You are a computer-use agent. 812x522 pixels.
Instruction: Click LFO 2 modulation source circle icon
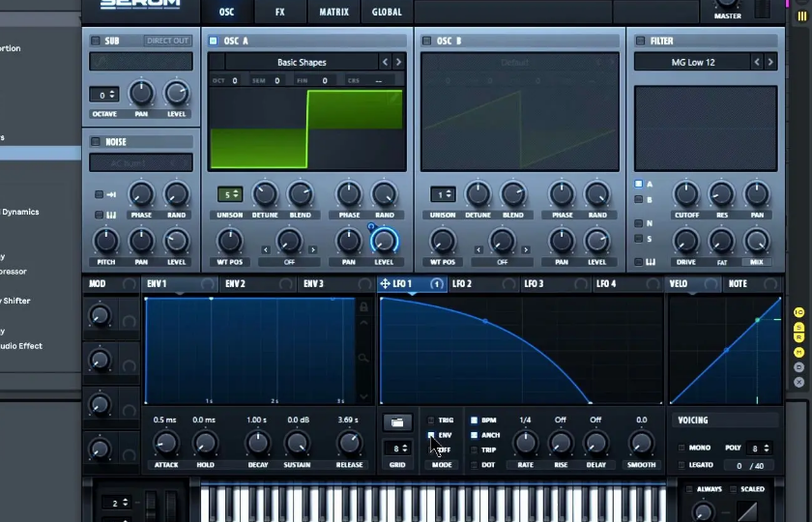[509, 284]
